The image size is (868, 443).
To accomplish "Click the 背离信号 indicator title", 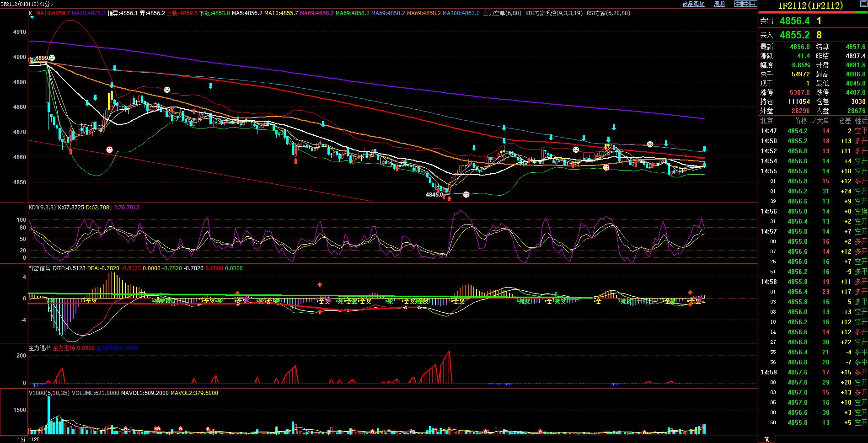I will point(39,268).
